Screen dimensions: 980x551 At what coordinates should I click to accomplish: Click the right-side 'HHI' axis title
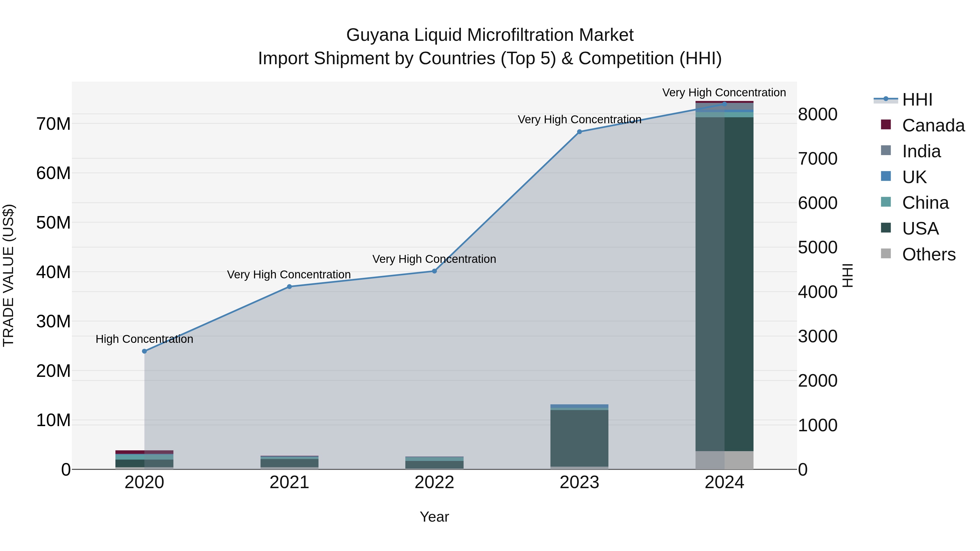(x=848, y=275)
